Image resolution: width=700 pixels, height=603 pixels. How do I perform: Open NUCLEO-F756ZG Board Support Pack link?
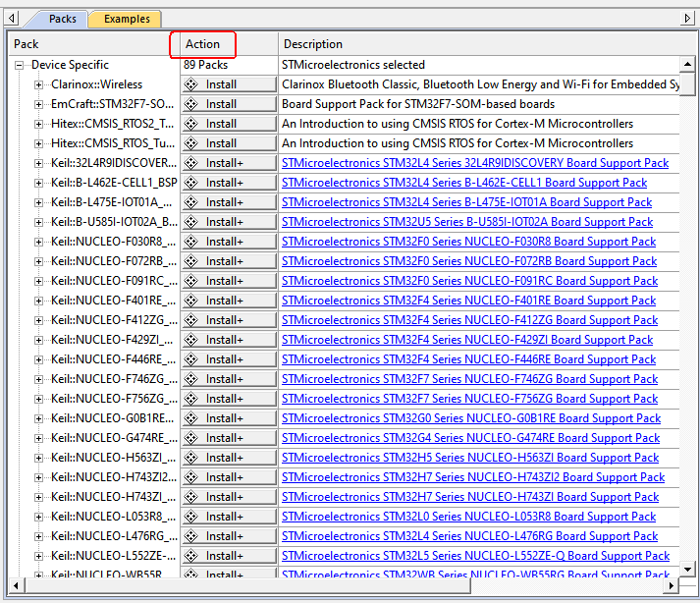click(x=469, y=399)
